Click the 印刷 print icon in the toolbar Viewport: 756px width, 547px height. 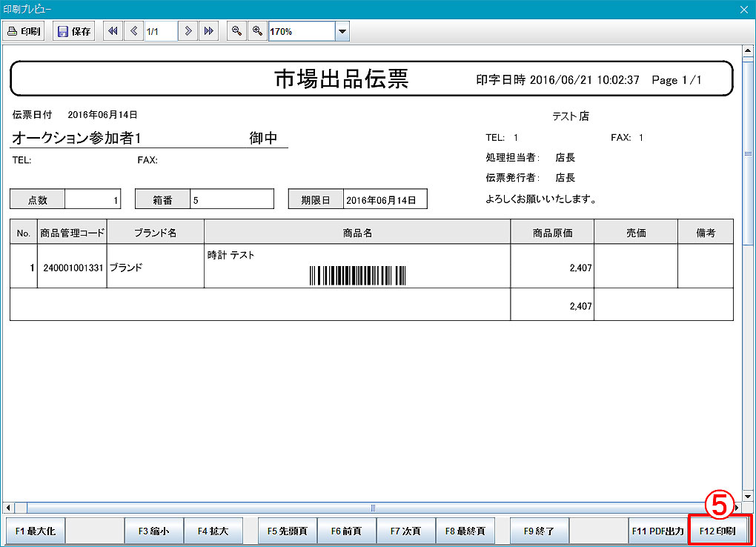click(23, 30)
